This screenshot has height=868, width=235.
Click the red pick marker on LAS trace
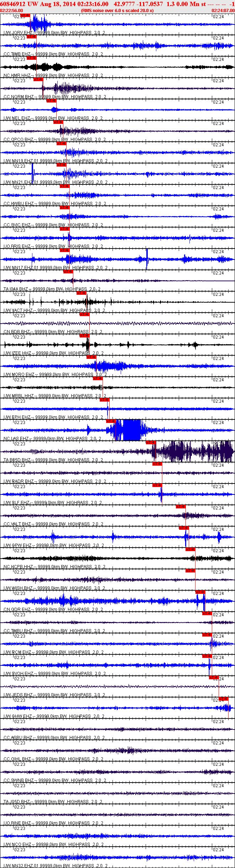(111, 421)
